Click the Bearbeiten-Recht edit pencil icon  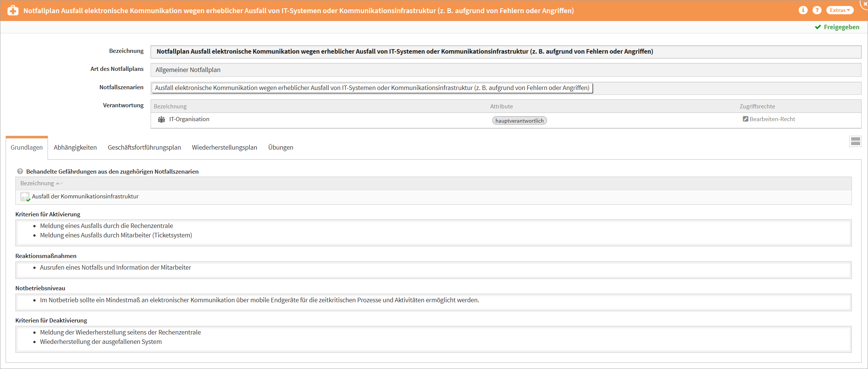745,119
